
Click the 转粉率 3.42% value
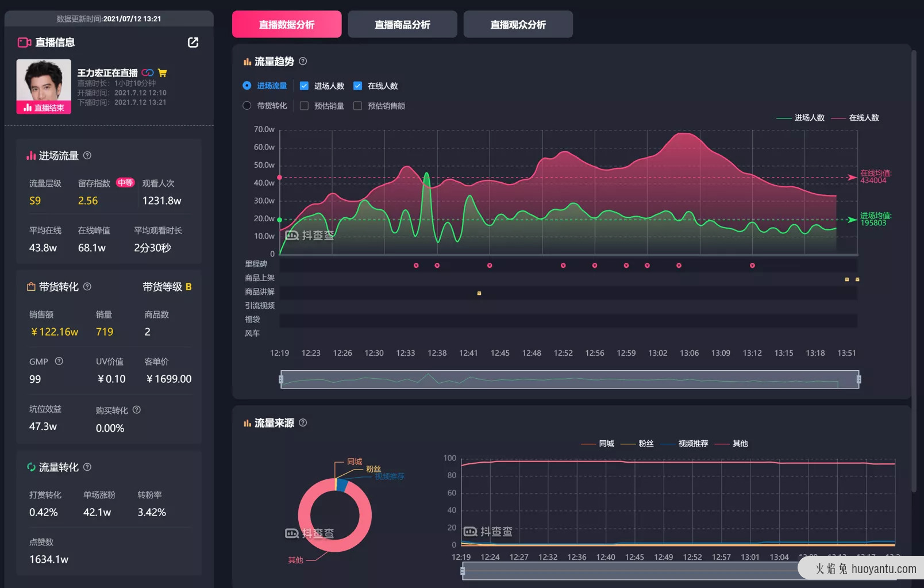152,512
